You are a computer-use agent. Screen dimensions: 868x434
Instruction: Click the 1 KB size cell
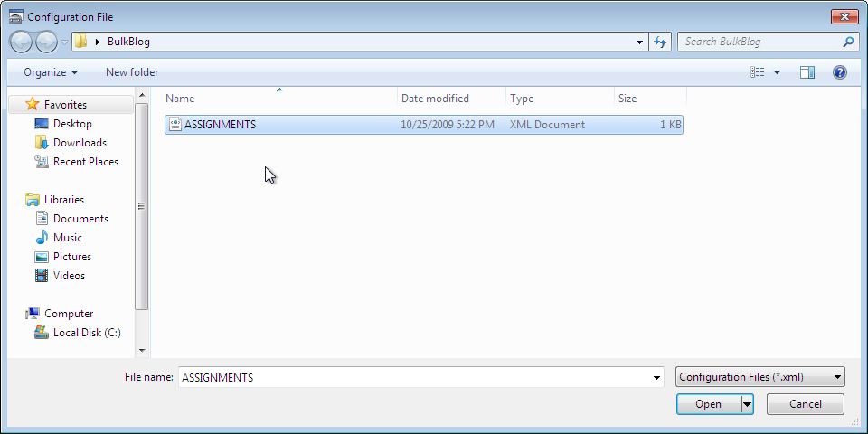tap(670, 125)
